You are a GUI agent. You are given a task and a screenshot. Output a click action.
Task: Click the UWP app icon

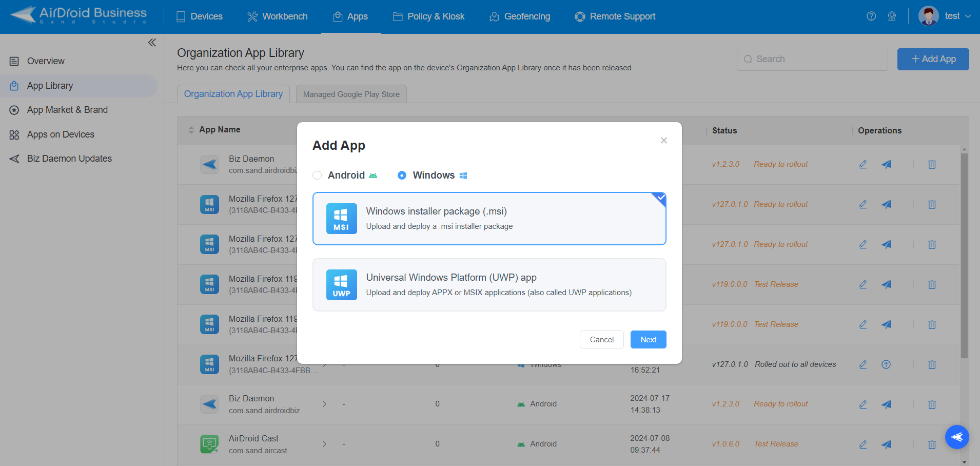point(341,284)
